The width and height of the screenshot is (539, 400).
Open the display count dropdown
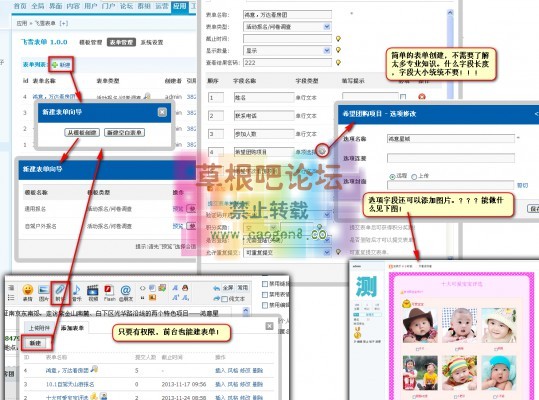coord(287,51)
